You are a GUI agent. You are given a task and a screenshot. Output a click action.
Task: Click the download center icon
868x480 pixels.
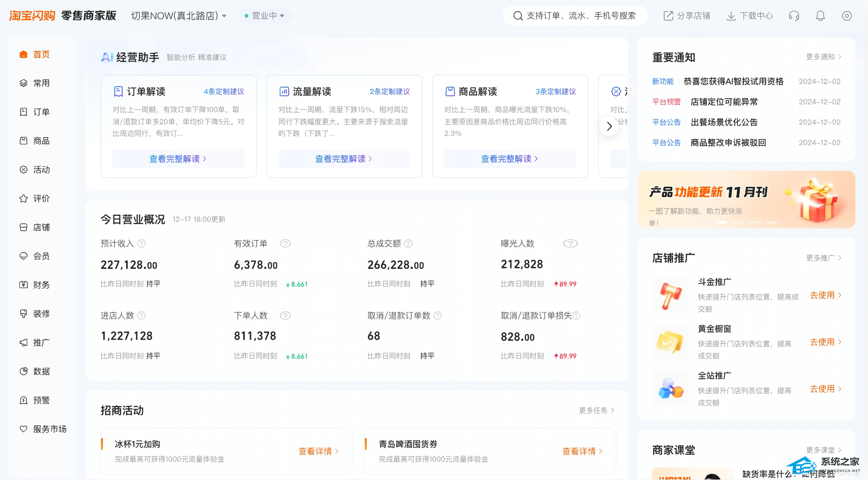tap(731, 16)
